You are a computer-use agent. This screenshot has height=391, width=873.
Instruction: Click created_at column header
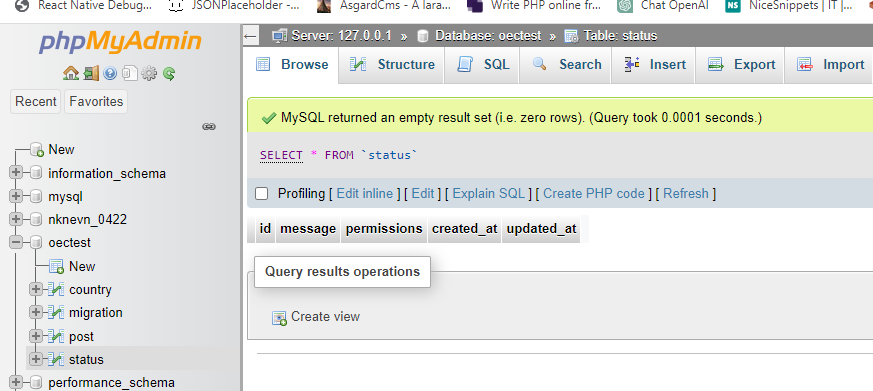(x=465, y=229)
